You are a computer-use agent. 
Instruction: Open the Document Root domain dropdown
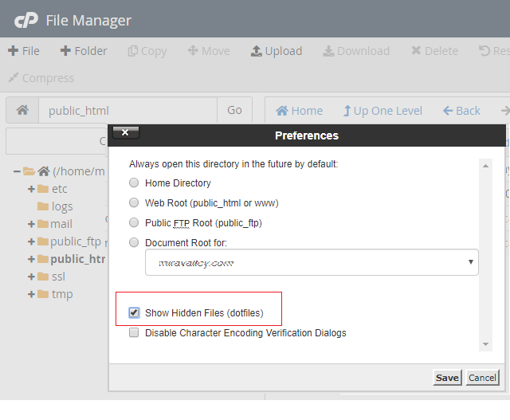click(312, 261)
